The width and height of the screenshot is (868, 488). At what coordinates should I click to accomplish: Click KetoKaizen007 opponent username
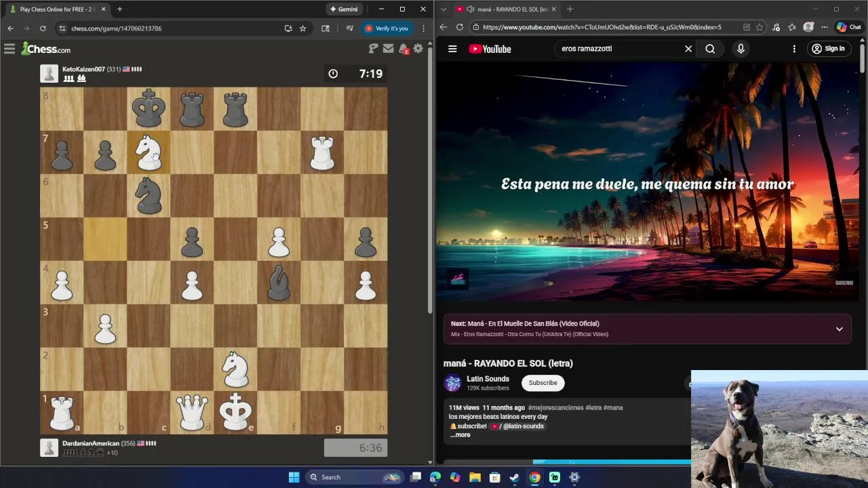[83, 69]
